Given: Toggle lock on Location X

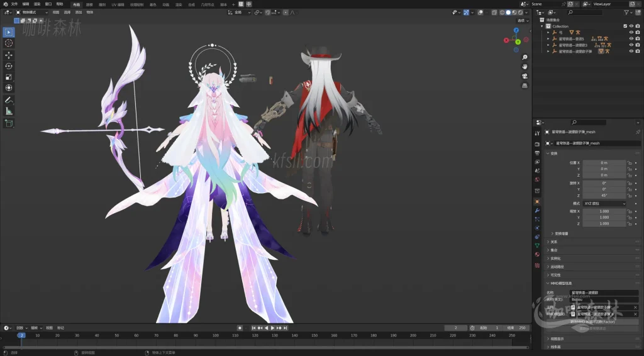Looking at the screenshot, I should point(629,163).
